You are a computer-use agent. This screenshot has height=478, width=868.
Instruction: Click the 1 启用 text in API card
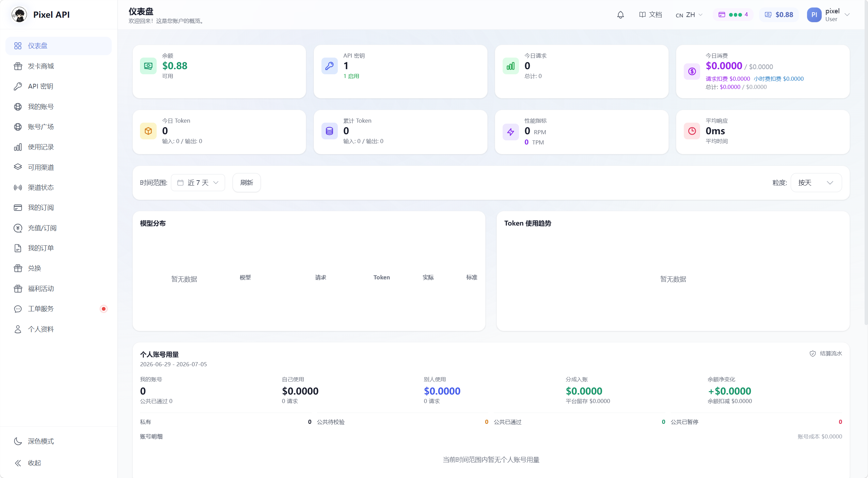point(351,76)
